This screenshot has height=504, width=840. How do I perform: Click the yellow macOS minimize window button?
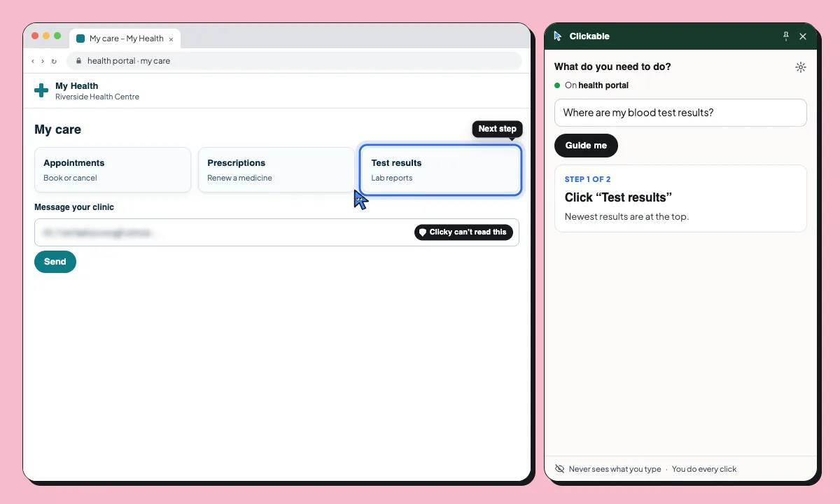pos(47,36)
